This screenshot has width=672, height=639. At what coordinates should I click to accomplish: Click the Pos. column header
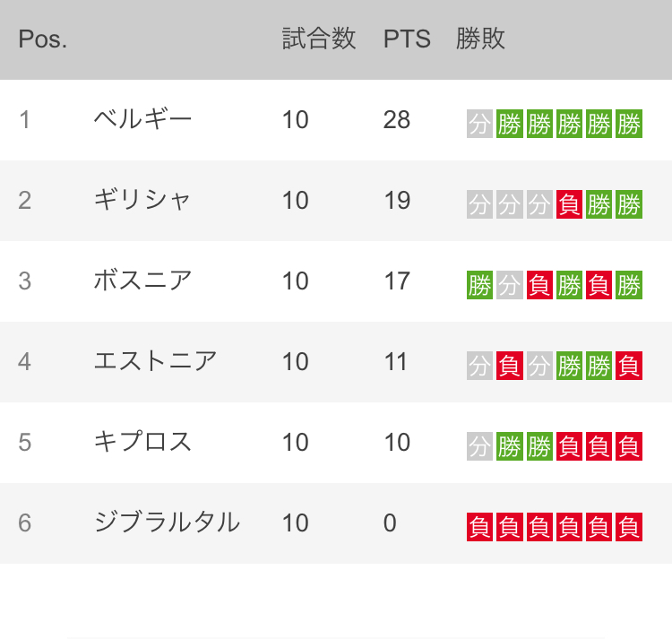tap(42, 39)
